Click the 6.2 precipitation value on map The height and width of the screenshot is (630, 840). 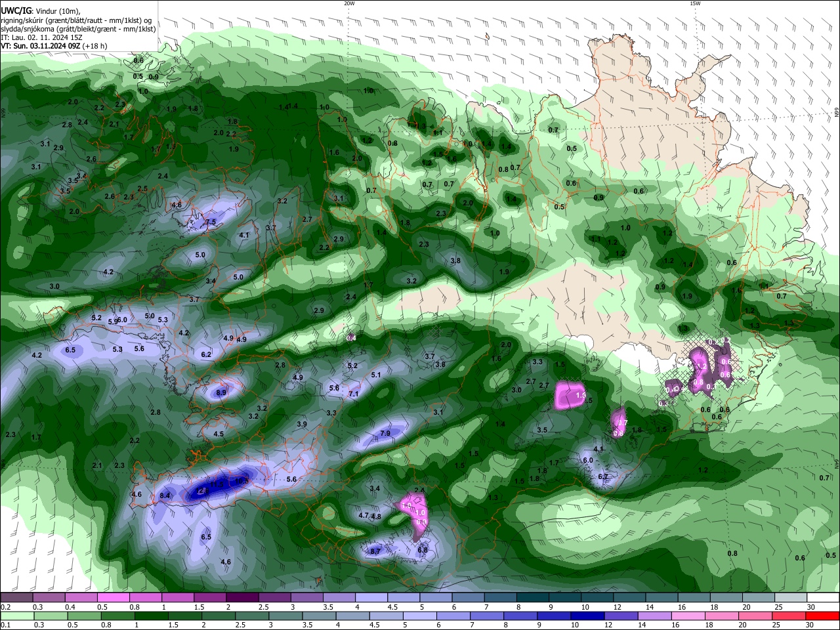click(x=206, y=354)
